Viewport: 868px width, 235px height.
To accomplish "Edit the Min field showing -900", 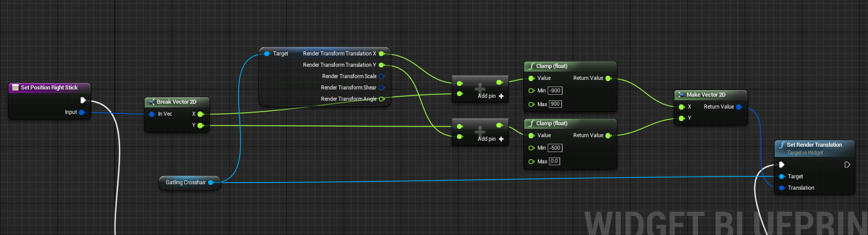I will (x=555, y=91).
